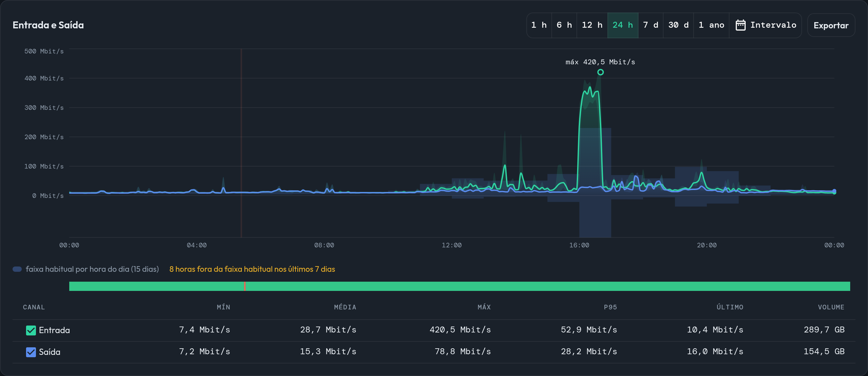The image size is (868, 376).
Task: Toggle the Entrada channel checkbox
Action: pos(31,330)
